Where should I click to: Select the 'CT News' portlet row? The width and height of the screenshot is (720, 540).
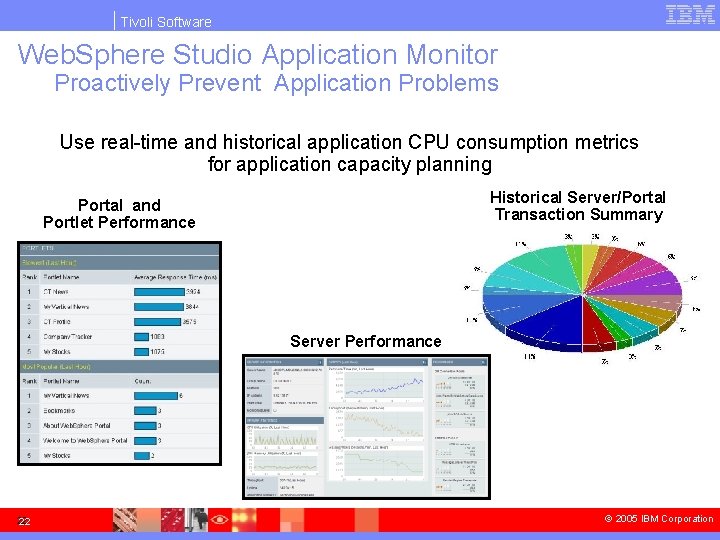coord(119,292)
